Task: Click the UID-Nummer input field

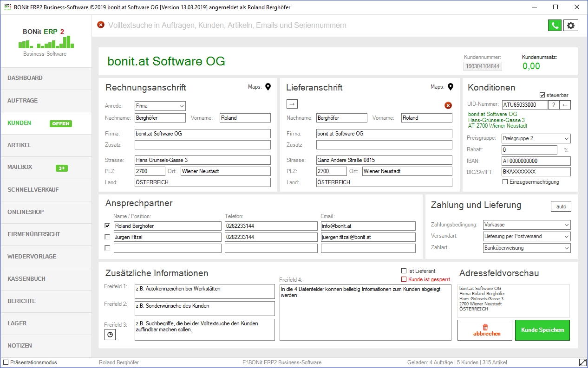Action: pos(525,105)
